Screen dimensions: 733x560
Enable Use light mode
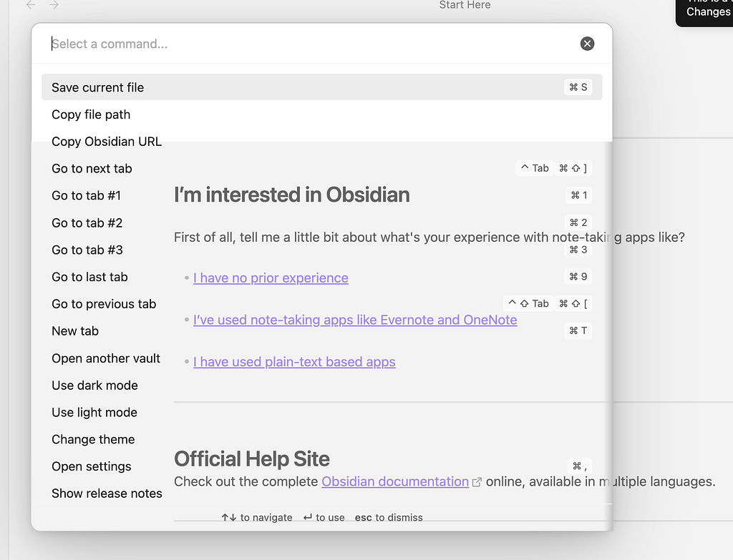coord(94,413)
